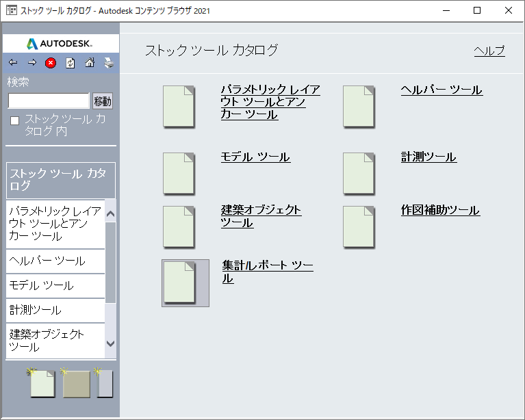
Task: Open the パラメトリック レイアウト ツールとアンカー ツール link
Action: point(270,102)
